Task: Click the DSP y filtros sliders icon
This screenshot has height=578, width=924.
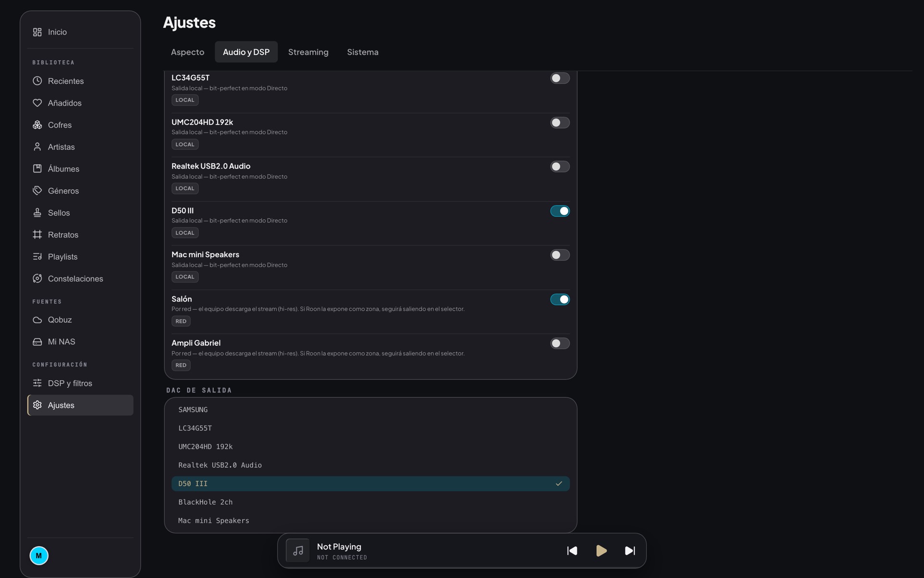Action: point(37,383)
